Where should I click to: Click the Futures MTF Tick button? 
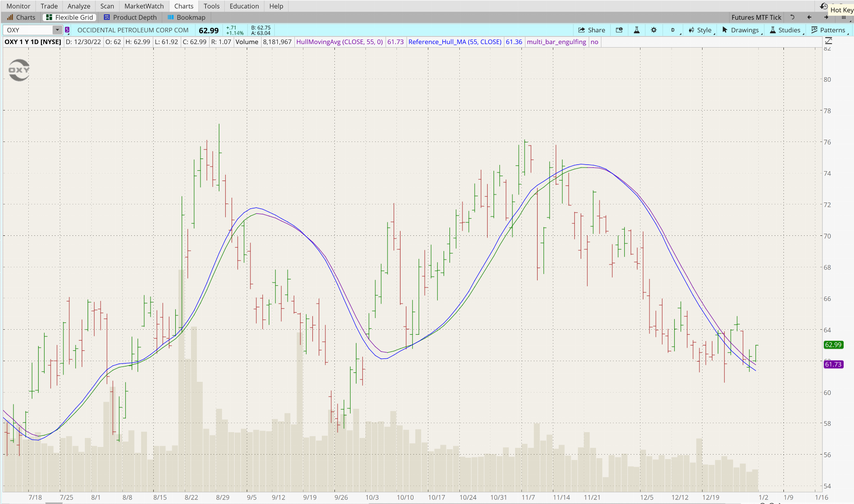[x=756, y=18]
